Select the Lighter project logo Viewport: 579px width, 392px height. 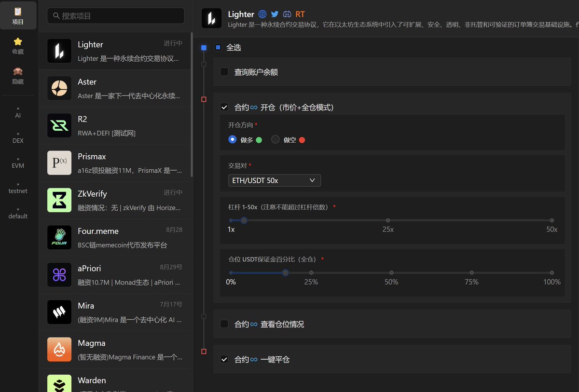[59, 51]
